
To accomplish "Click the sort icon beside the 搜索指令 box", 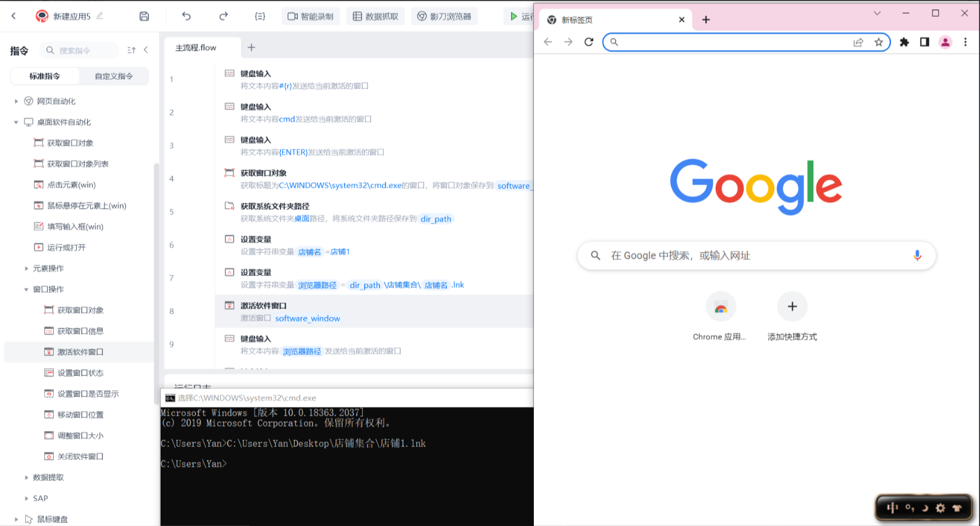I will coord(132,50).
